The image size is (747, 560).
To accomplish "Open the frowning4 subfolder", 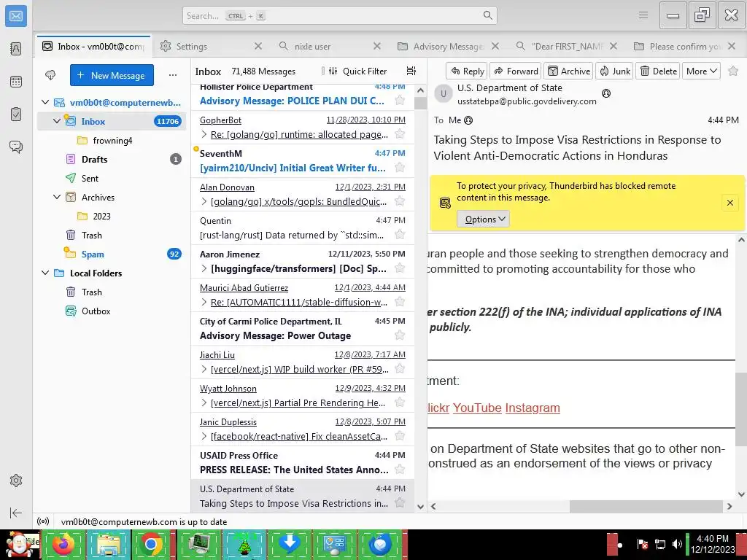I will [x=112, y=140].
